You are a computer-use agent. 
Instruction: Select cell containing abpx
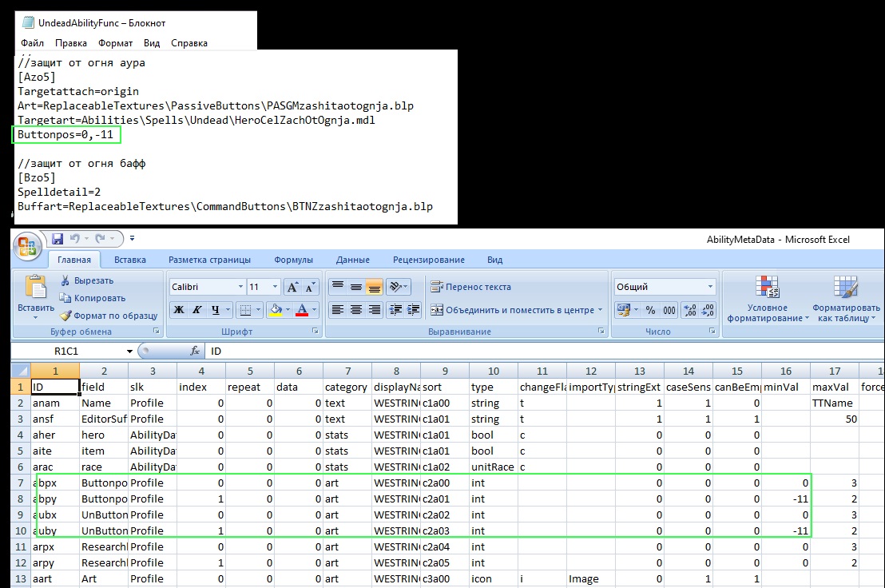click(55, 483)
